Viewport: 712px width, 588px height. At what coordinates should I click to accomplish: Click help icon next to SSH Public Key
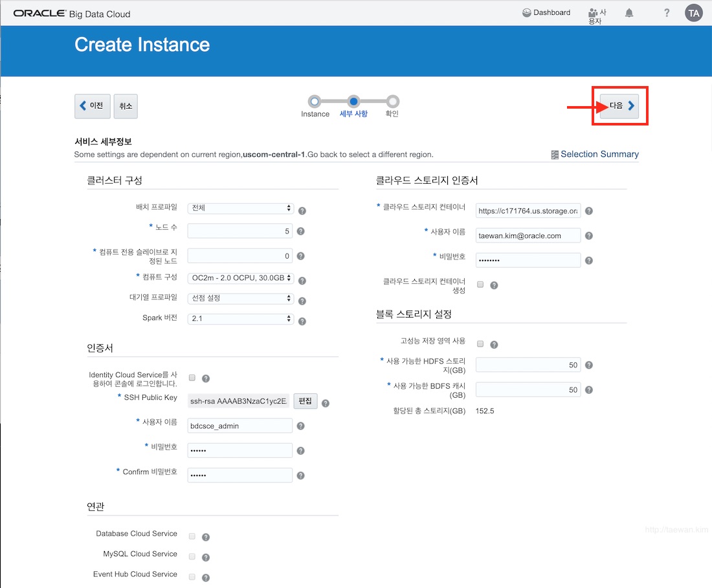pyautogui.click(x=326, y=404)
